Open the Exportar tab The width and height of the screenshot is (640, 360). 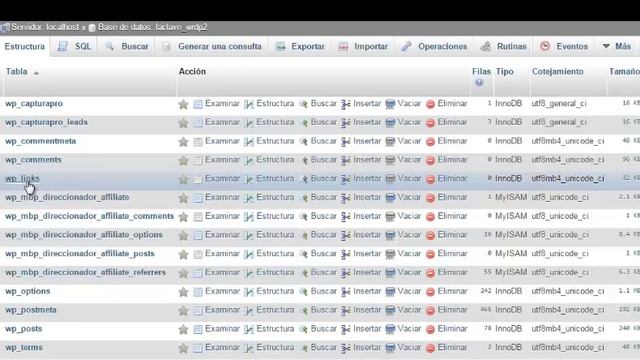(308, 47)
